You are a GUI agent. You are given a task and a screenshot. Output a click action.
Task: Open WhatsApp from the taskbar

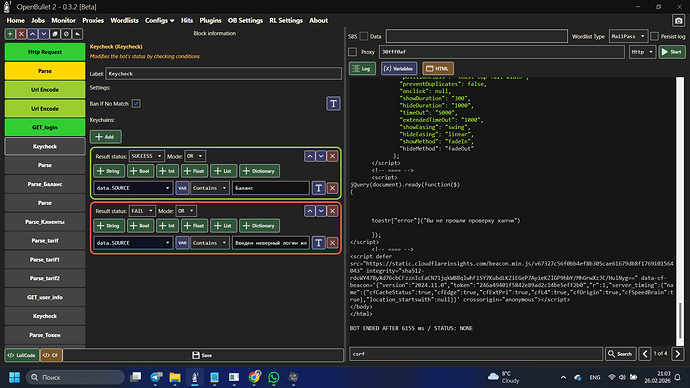pos(273,377)
